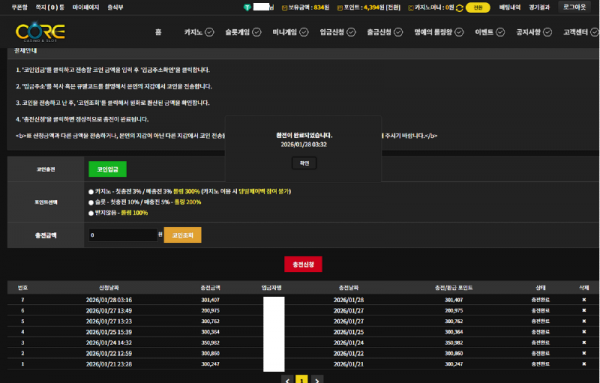
Task: Expand the 미니게임 menu chevron
Action: 304,33
